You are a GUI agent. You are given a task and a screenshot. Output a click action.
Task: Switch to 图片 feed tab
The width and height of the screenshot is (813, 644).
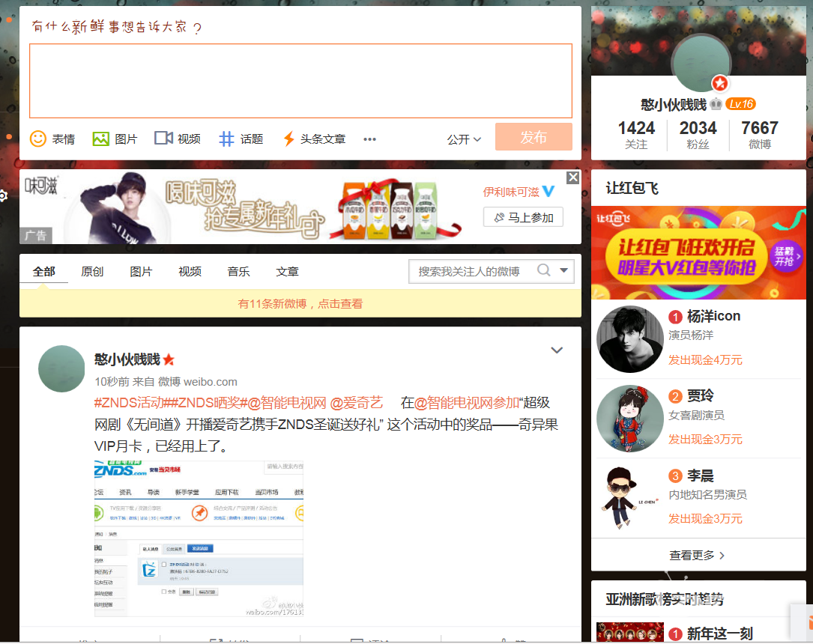pyautogui.click(x=141, y=272)
